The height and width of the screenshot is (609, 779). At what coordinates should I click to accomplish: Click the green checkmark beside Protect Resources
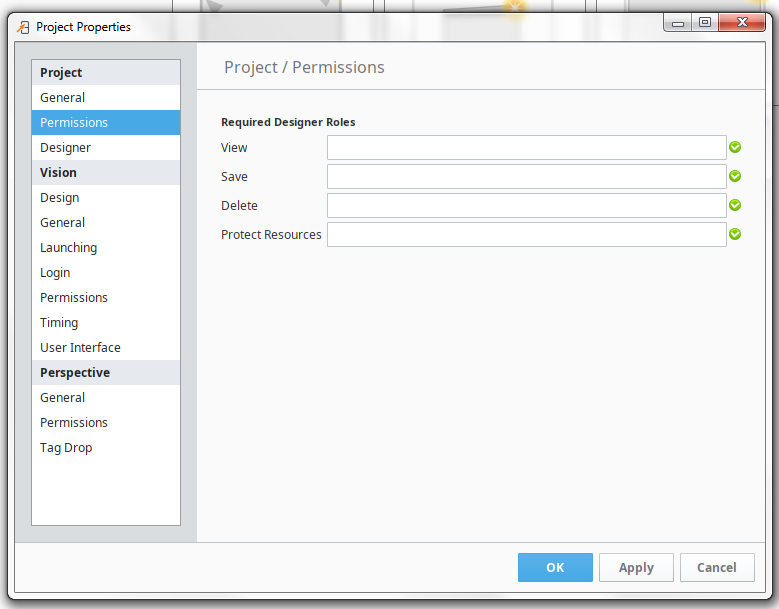[x=735, y=234]
